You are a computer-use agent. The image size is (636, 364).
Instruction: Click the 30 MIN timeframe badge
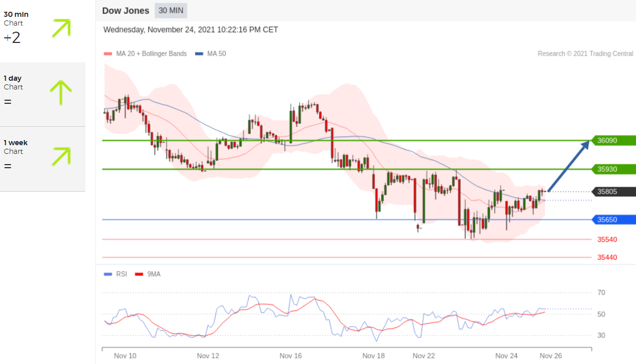coord(171,10)
